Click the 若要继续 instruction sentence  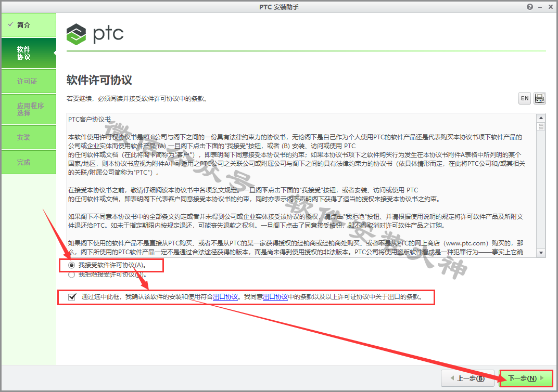coord(137,98)
